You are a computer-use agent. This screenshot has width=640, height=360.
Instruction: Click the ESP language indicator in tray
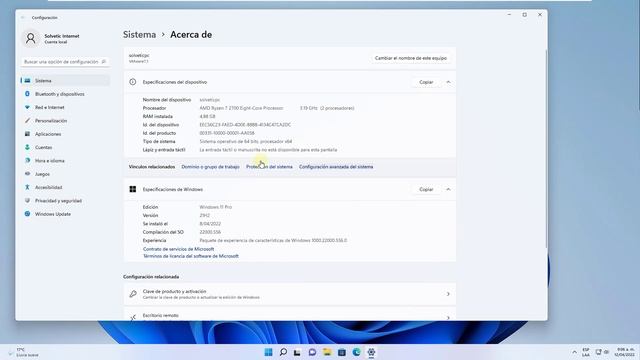(586, 352)
